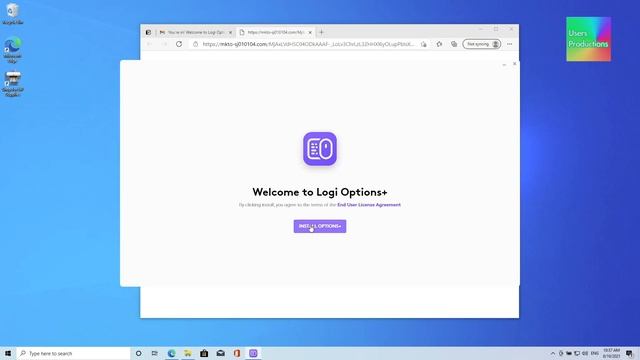Switch to Microsoft Edge in the taskbar
Image resolution: width=640 pixels, height=360 pixels.
click(171, 353)
